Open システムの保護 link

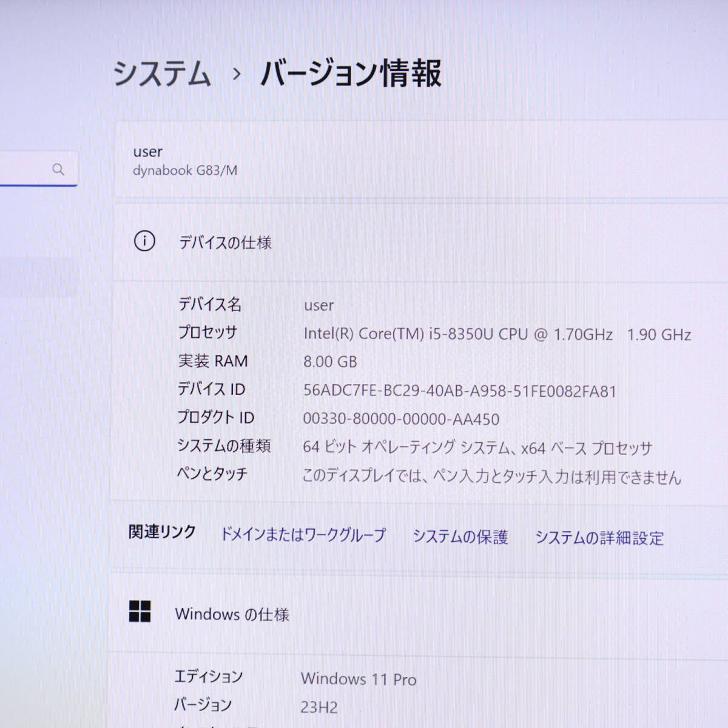(460, 537)
